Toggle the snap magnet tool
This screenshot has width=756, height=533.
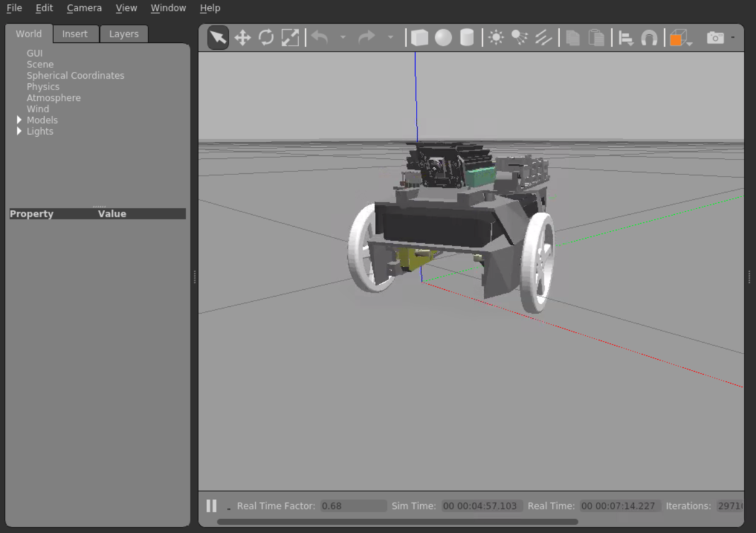point(649,38)
